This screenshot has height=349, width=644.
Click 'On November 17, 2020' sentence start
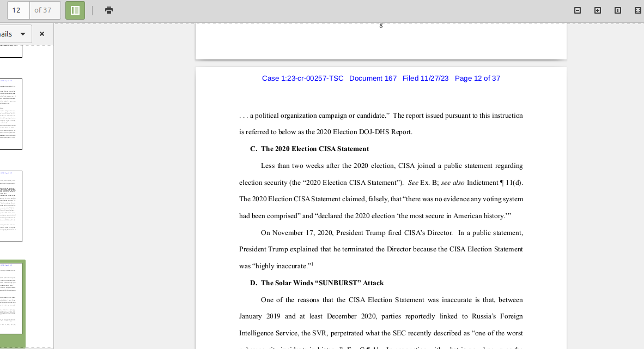(297, 233)
